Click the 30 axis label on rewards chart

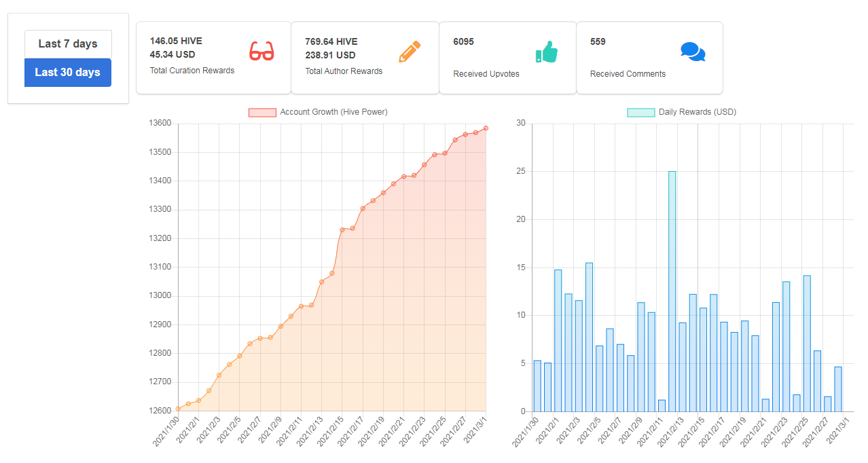(521, 124)
